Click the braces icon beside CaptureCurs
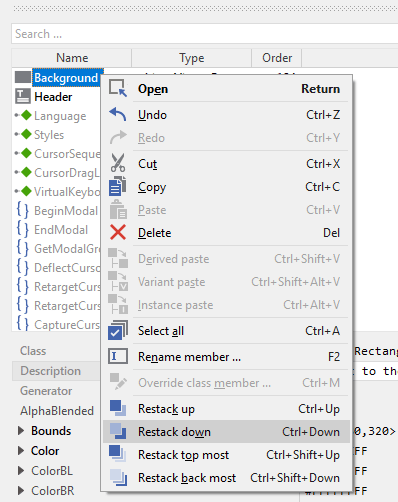 [23, 324]
